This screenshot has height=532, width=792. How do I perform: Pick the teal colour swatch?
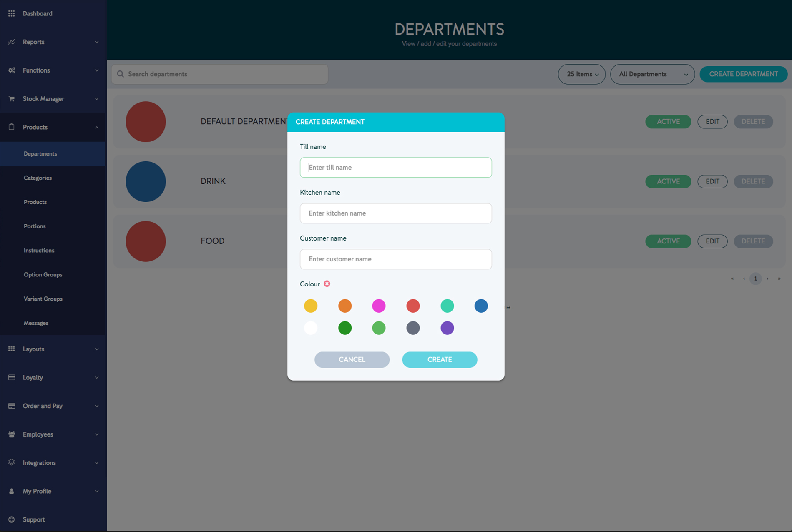[x=447, y=306]
